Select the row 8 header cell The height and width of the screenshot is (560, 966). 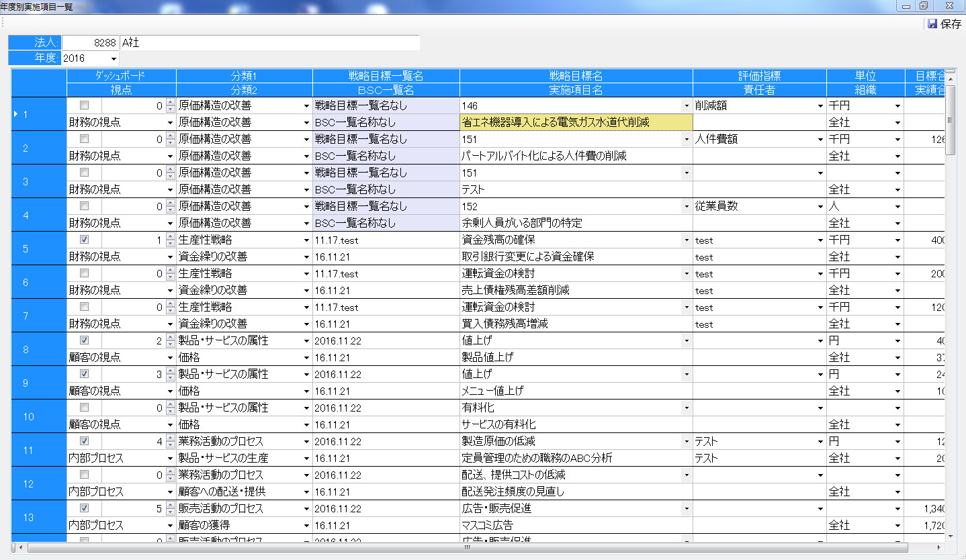coord(38,349)
